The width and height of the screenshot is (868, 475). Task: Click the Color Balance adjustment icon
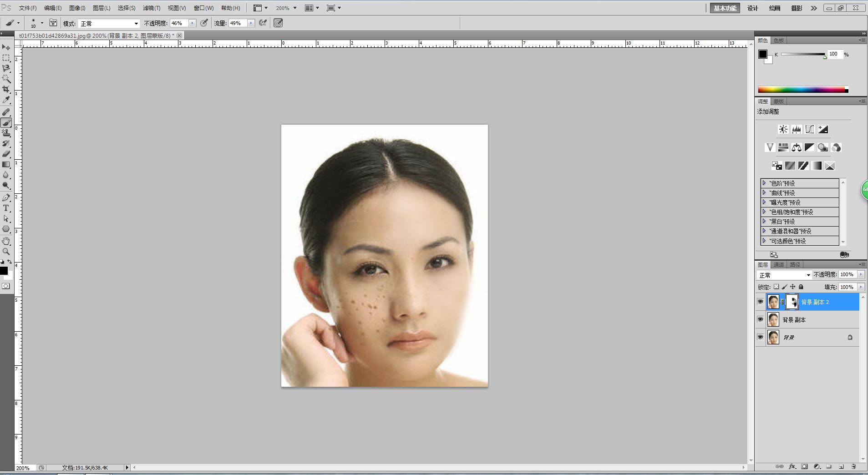click(x=796, y=147)
